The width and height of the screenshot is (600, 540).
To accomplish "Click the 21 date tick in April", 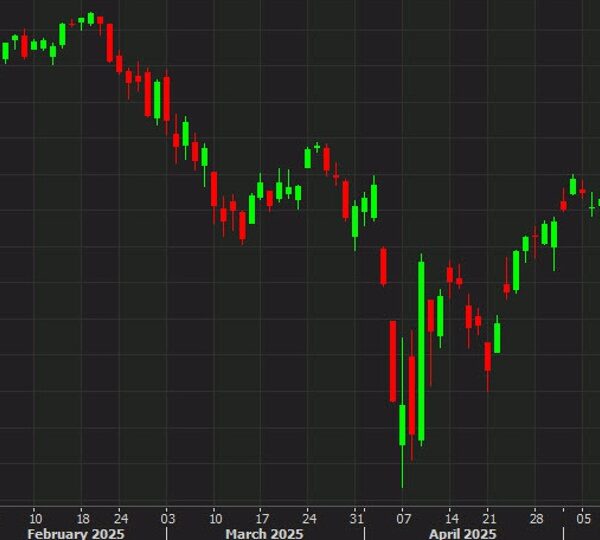I will point(489,518).
